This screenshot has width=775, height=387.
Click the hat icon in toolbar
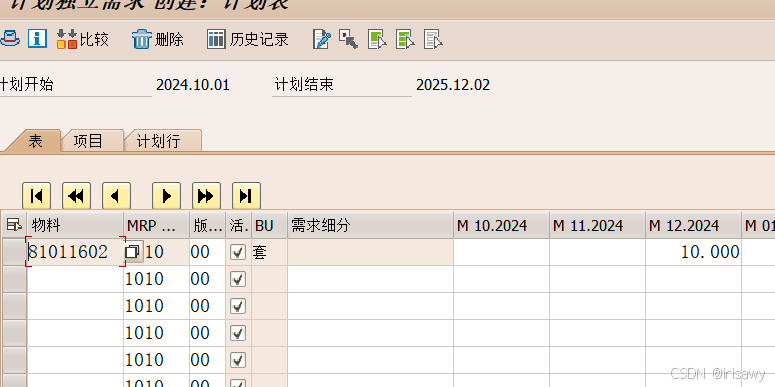[x=9, y=39]
